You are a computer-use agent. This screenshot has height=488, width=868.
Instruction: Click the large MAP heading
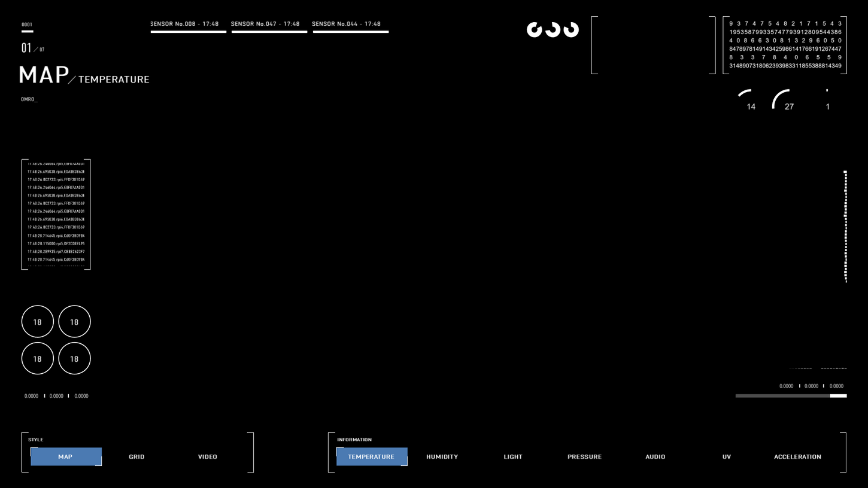click(x=44, y=75)
